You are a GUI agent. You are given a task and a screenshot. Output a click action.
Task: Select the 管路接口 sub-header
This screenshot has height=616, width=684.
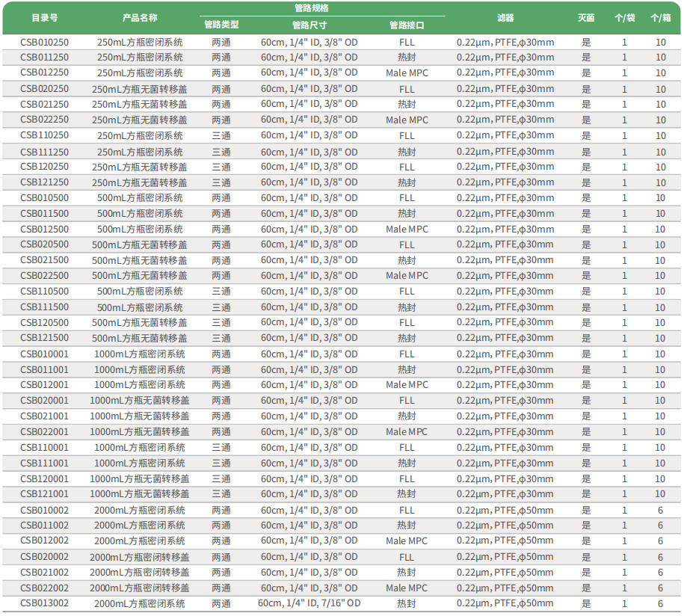(406, 25)
